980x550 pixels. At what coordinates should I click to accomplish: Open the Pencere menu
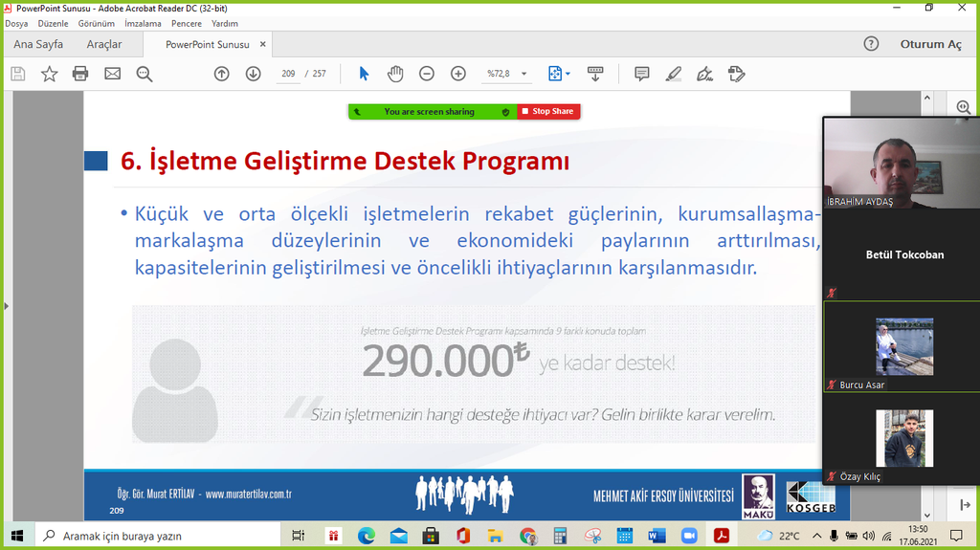[x=187, y=23]
